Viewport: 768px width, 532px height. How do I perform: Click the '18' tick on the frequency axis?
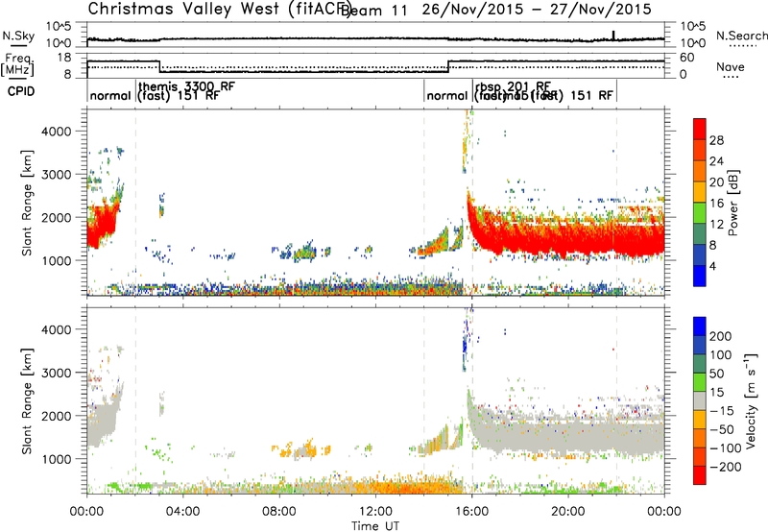pyautogui.click(x=64, y=58)
